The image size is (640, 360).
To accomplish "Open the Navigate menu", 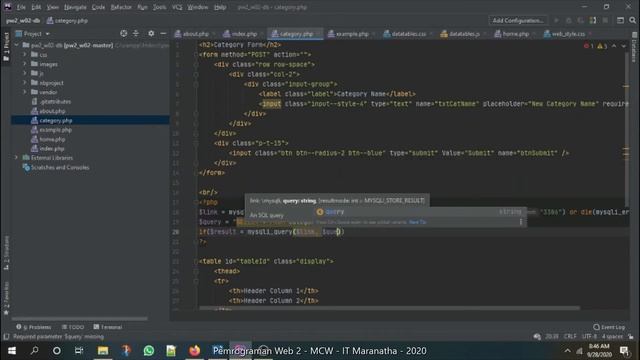I will click(75, 7).
